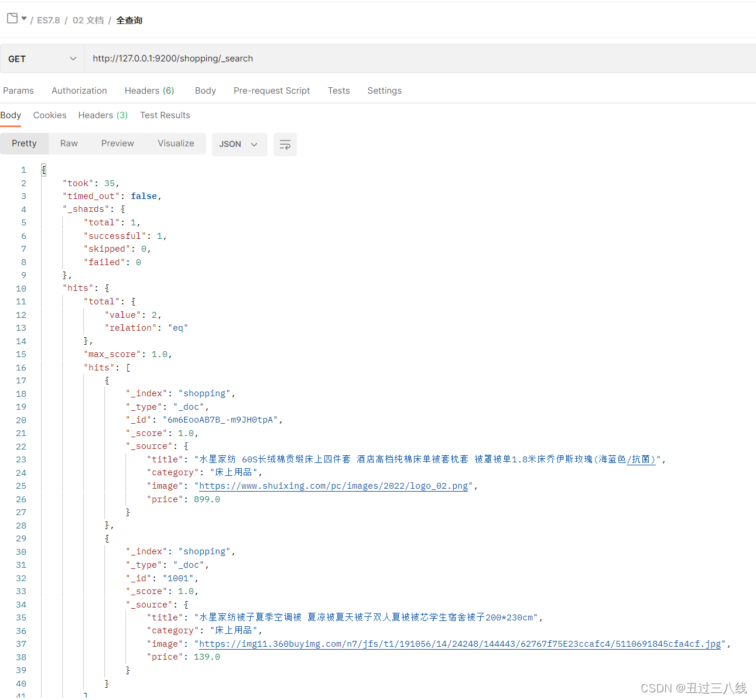Click breadcrumb item ES7.8
The width and height of the screenshot is (756, 700).
pos(48,20)
